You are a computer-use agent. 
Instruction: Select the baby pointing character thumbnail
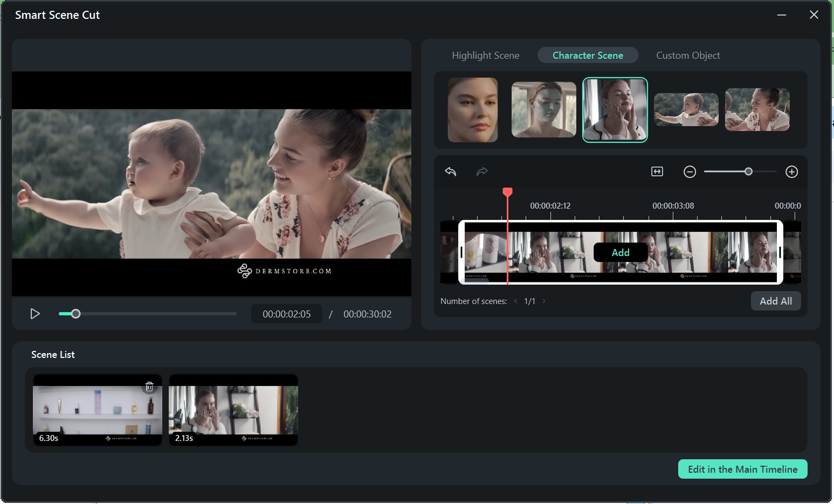(x=686, y=109)
